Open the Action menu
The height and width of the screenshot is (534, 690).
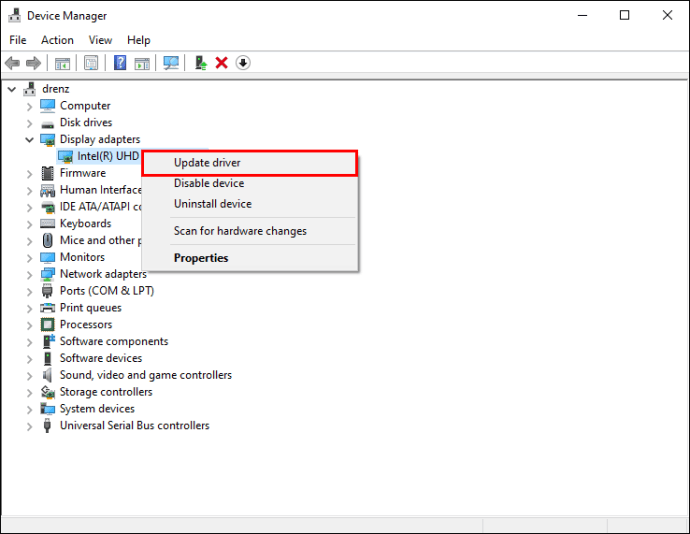(57, 40)
